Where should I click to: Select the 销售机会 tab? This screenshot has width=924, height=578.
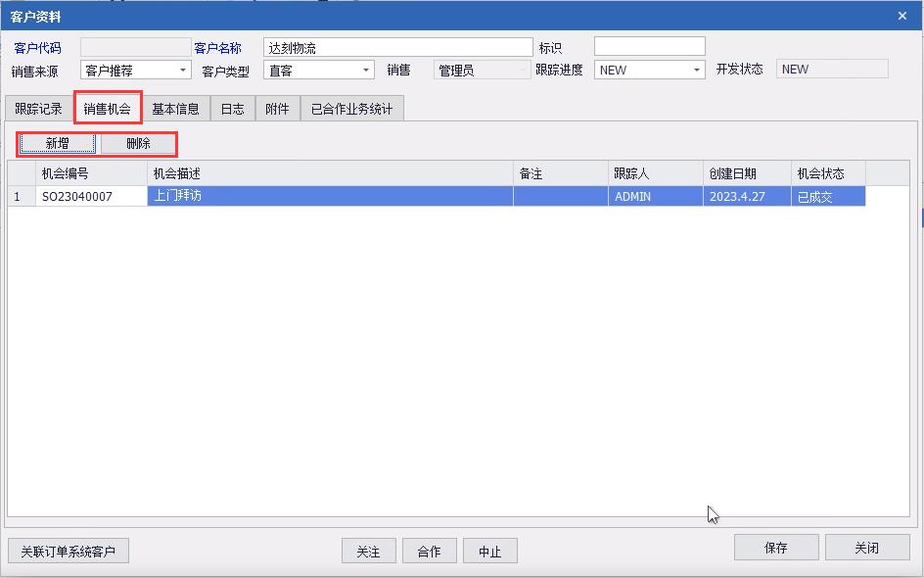click(x=108, y=108)
